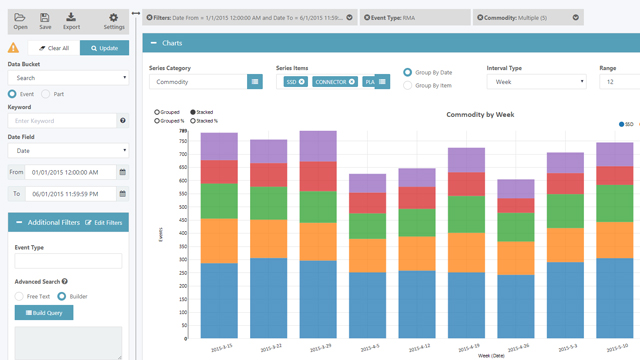Click the Keyword input field
Screen dimensions: 640x360
62,121
